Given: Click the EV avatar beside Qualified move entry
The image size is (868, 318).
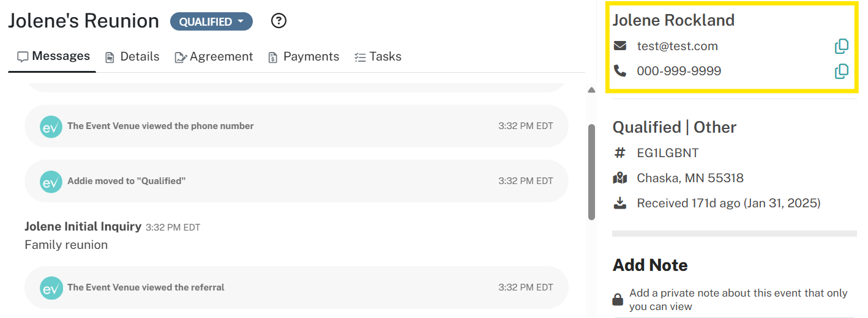Looking at the screenshot, I should [51, 181].
